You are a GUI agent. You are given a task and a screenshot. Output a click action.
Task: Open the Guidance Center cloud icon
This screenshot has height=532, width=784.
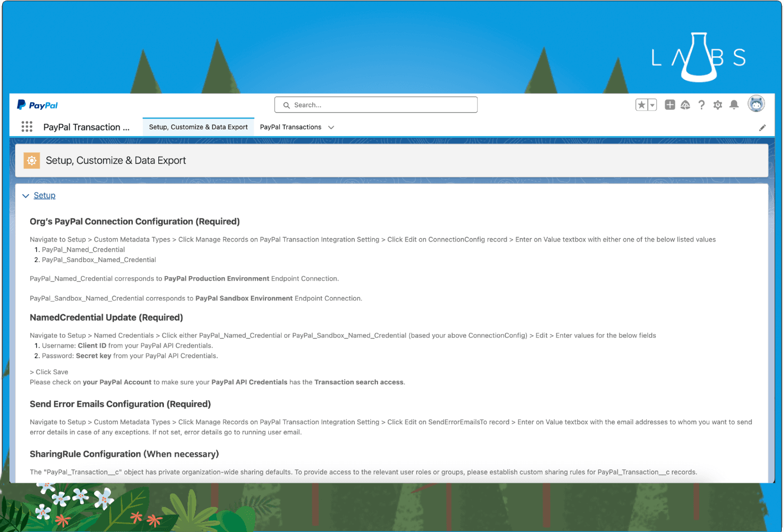point(685,105)
